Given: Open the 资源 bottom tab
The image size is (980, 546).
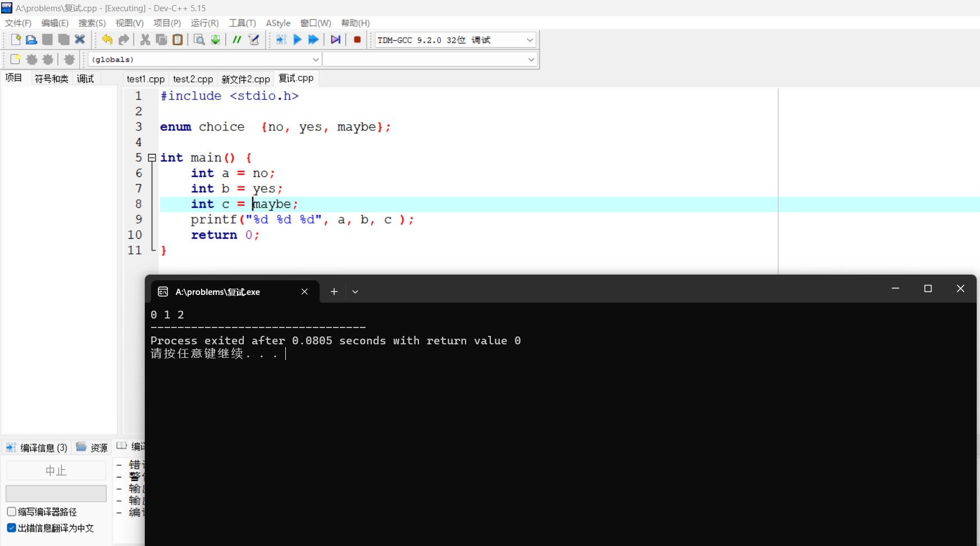Looking at the screenshot, I should (92, 448).
